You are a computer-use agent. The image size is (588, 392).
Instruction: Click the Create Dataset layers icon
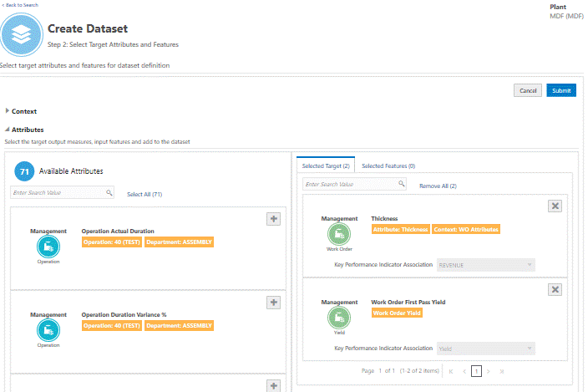[22, 34]
